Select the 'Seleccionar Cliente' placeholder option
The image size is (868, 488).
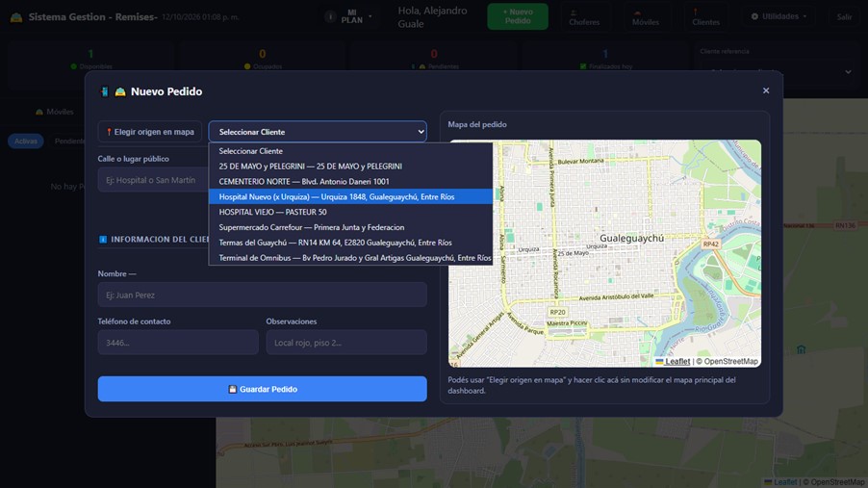click(x=350, y=151)
